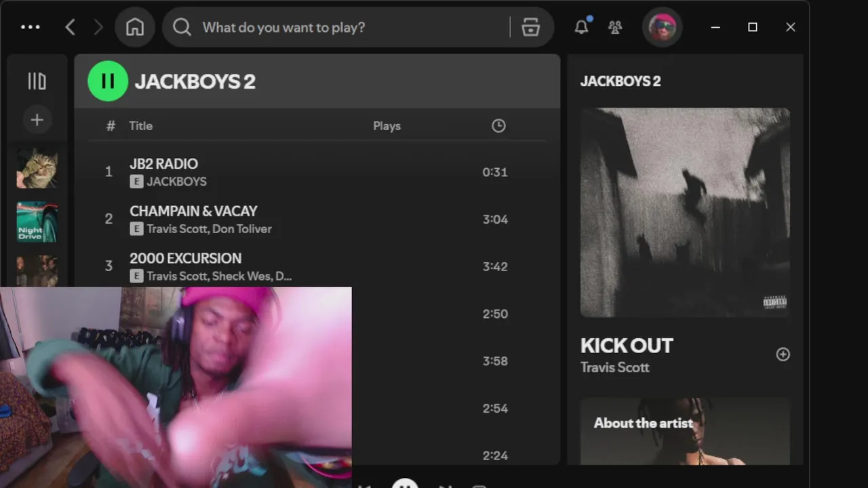Screen dimensions: 868x488
Task: Click the duration clock icon header
Action: [x=498, y=125]
